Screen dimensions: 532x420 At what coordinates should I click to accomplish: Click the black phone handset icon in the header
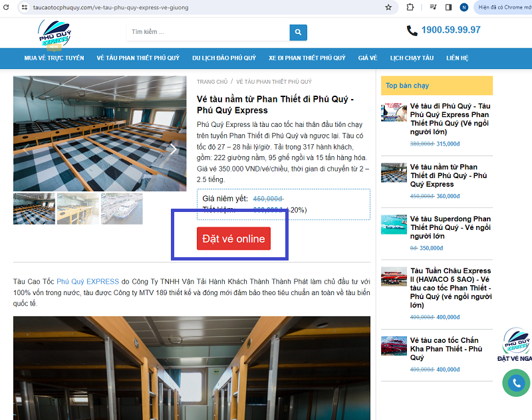coord(412,31)
